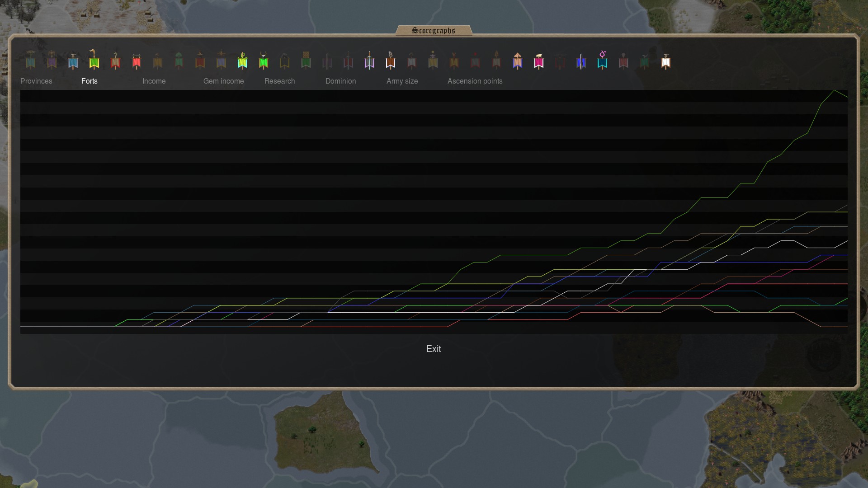Switch to the Dominion graph
The image size is (868, 488).
coord(341,81)
